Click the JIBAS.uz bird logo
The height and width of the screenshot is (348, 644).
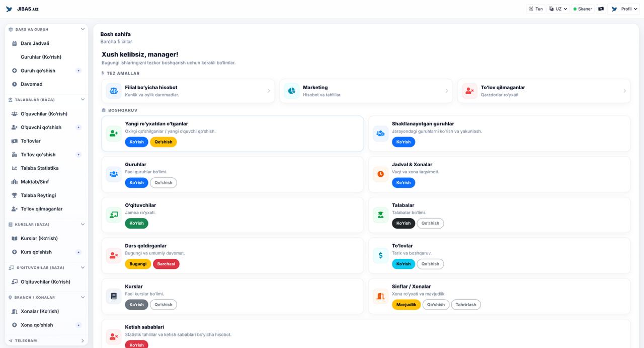[x=9, y=9]
